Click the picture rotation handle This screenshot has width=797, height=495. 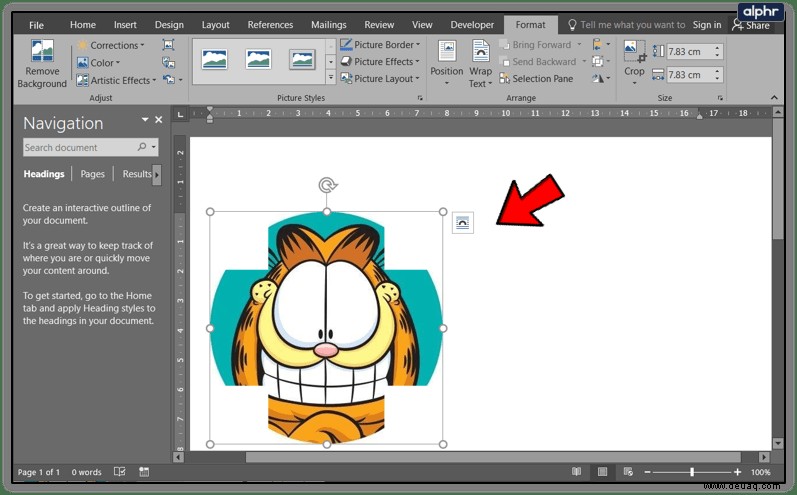(x=327, y=185)
